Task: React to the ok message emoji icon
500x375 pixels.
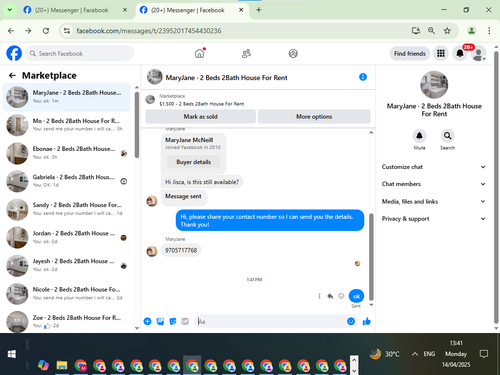Action: 341,296
